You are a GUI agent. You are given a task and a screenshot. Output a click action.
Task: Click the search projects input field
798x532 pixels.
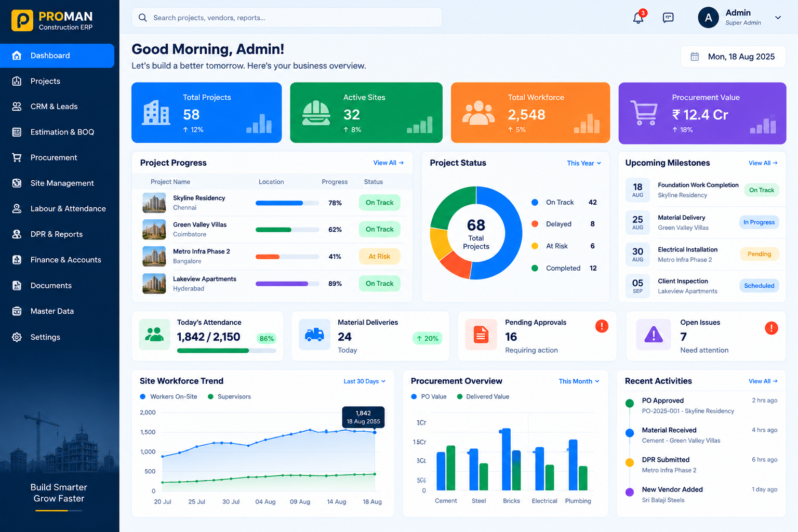(x=287, y=18)
